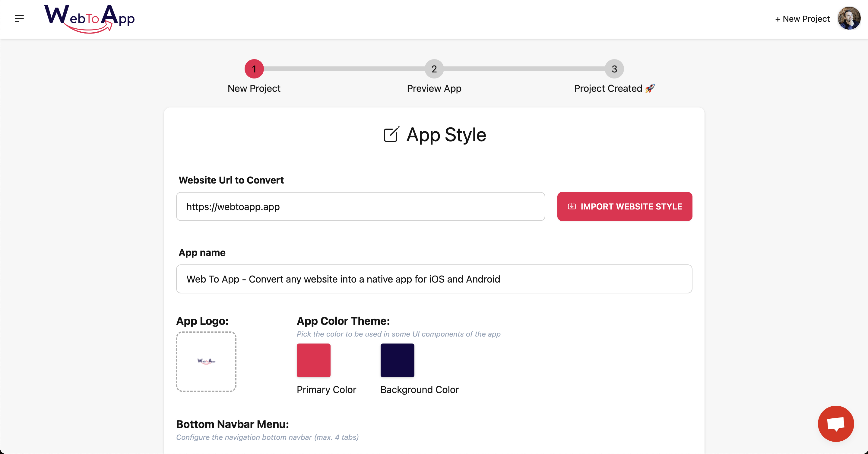The width and height of the screenshot is (868, 454).
Task: Focus the Website Url input field
Action: 360,206
